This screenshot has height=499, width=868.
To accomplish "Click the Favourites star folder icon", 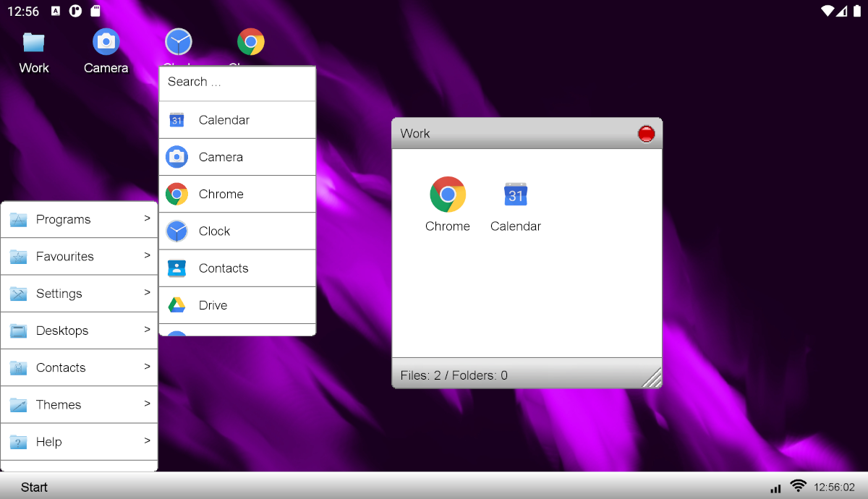I will coord(18,257).
